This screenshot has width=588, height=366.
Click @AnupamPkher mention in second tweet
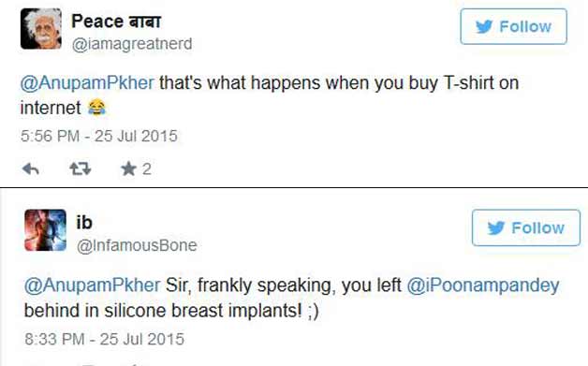[93, 285]
